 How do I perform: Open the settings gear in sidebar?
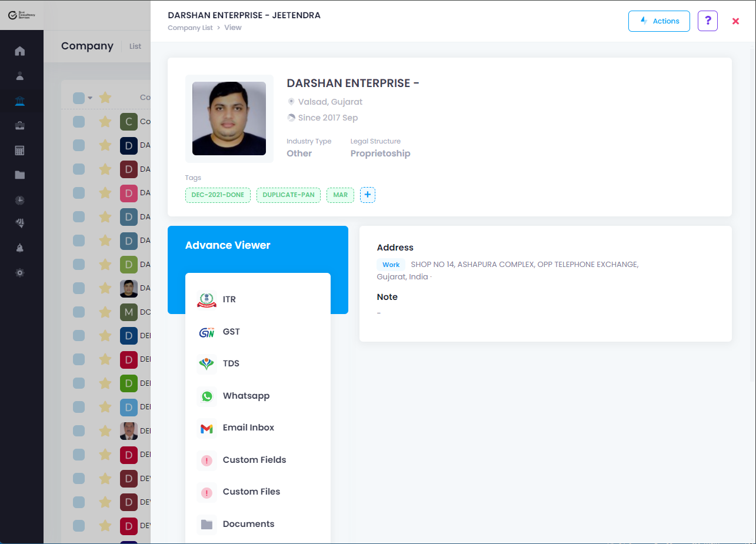20,273
